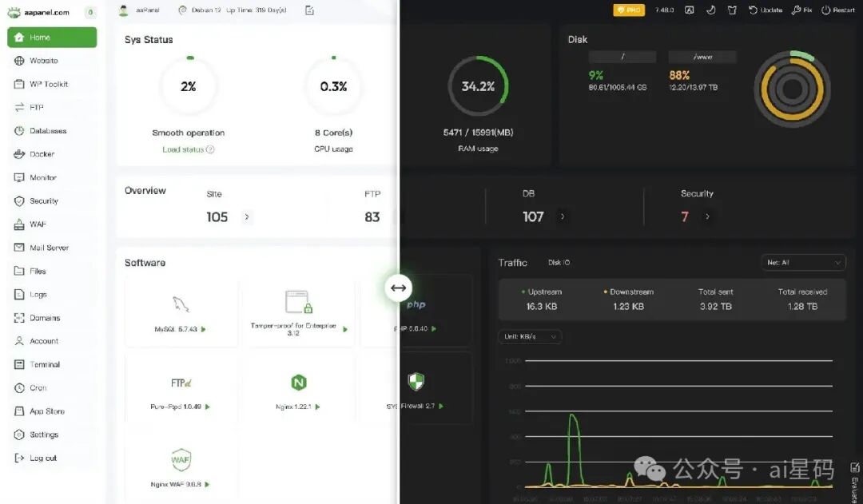Click the Restart button
The image size is (863, 504).
(x=838, y=10)
